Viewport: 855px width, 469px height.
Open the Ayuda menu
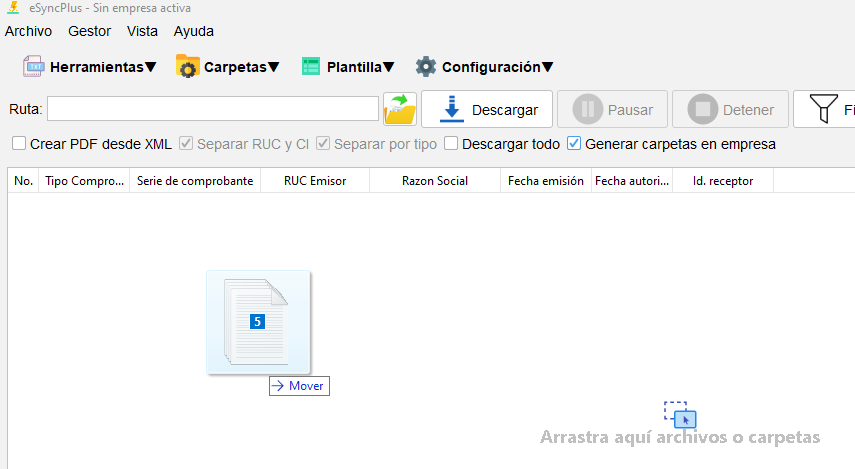194,31
